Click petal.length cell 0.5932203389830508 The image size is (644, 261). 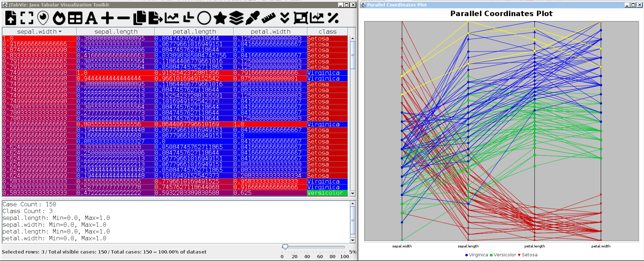(x=194, y=193)
